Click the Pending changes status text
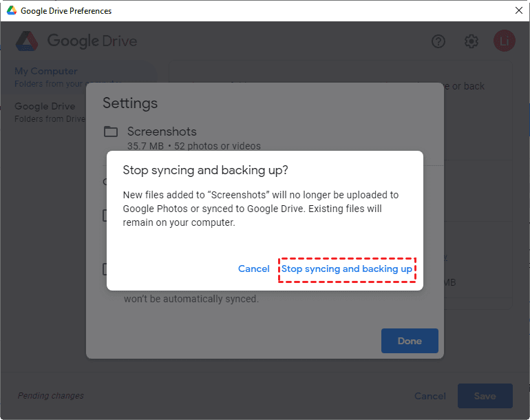Screen dimensions: 530x420 click(51, 395)
